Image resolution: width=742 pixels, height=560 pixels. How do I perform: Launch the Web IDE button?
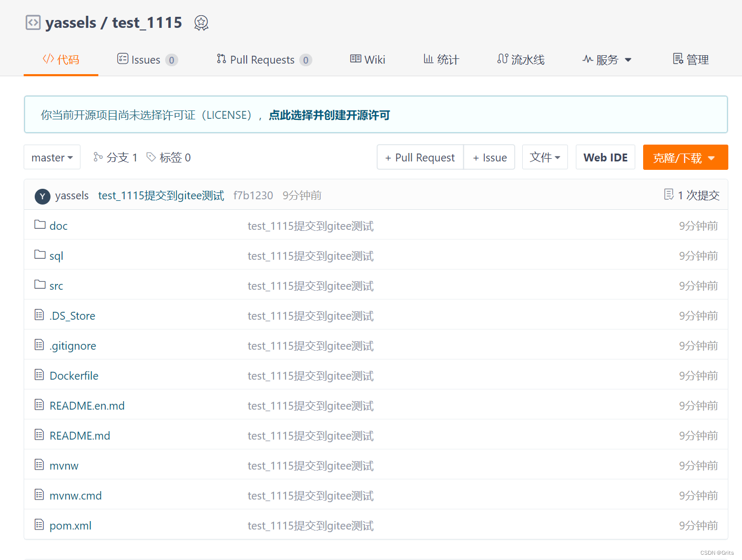tap(605, 157)
